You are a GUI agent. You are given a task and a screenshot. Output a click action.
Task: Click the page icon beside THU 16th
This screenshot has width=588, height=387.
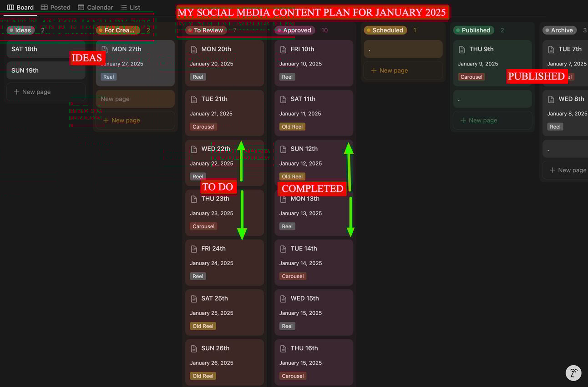[283, 348]
